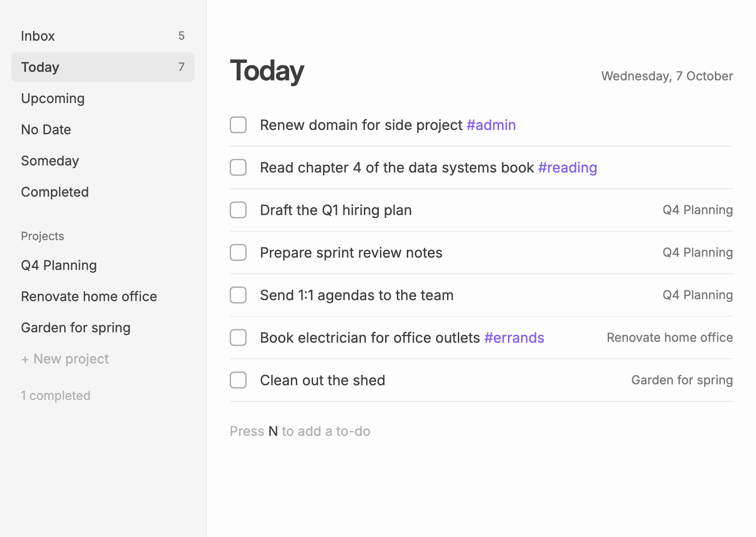Switch to the Upcoming view
Viewport: 756px width, 537px height.
click(103, 98)
